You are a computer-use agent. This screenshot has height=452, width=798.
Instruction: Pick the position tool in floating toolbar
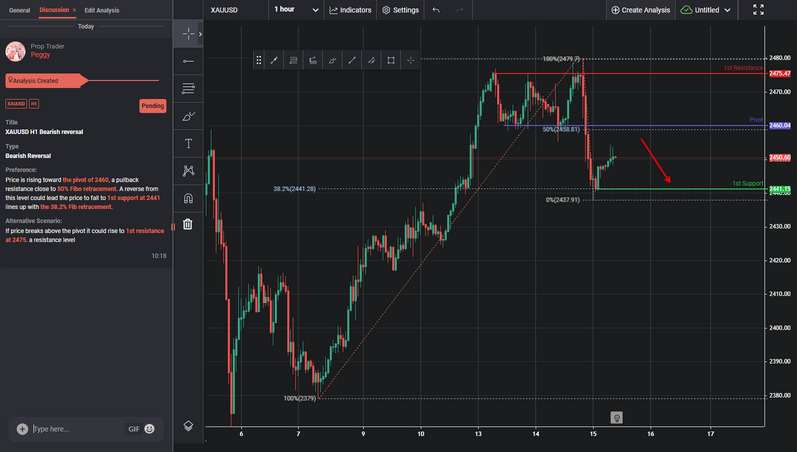(313, 60)
